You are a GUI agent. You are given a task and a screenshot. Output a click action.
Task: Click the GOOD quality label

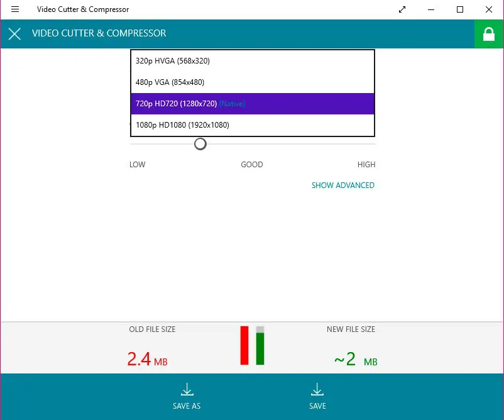tap(251, 165)
